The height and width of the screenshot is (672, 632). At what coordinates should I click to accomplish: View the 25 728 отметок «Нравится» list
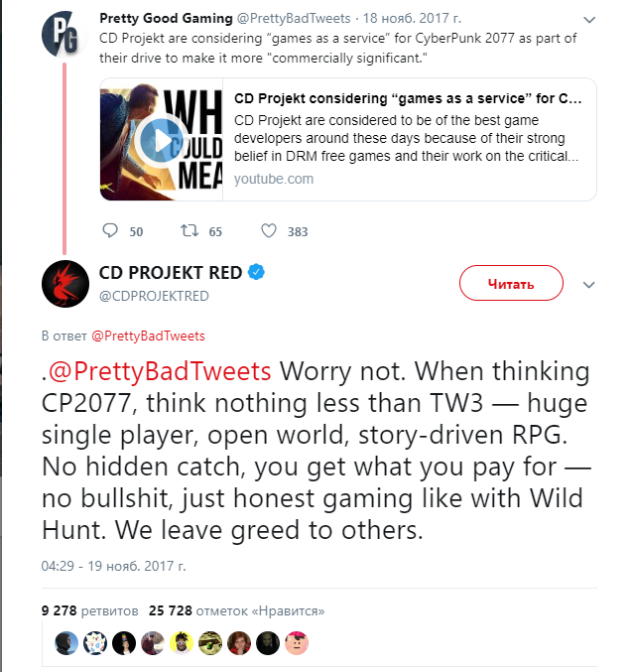[234, 610]
